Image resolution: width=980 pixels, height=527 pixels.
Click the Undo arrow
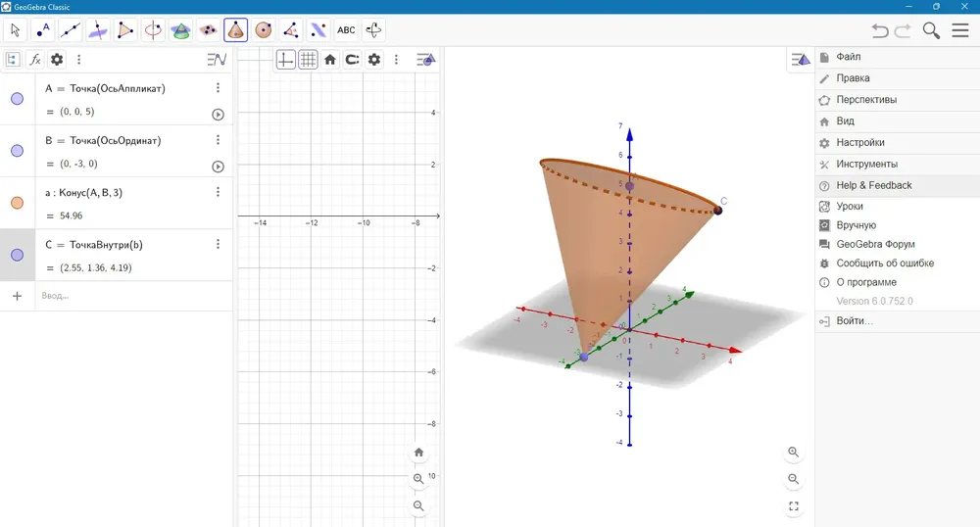click(880, 30)
